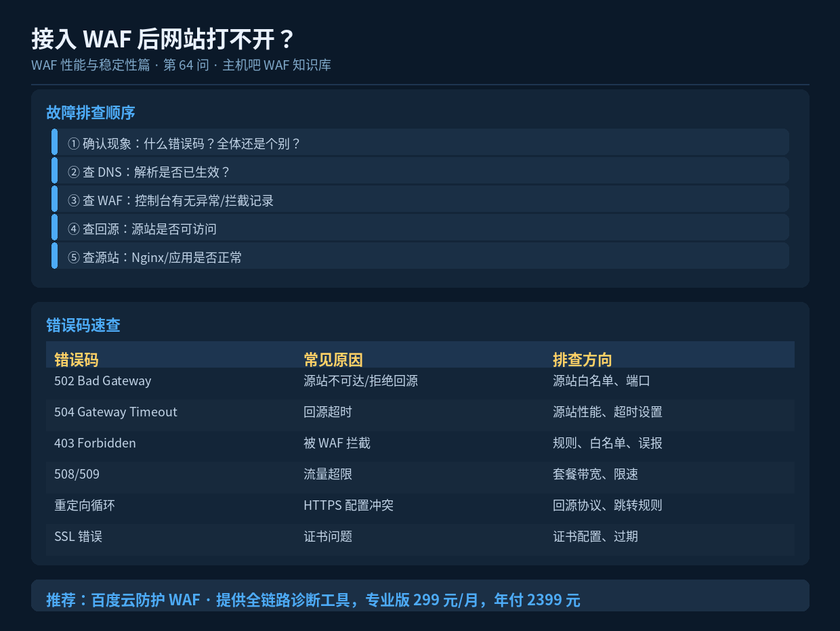
Task: Select the 403 Forbidden cell
Action: pos(95,443)
